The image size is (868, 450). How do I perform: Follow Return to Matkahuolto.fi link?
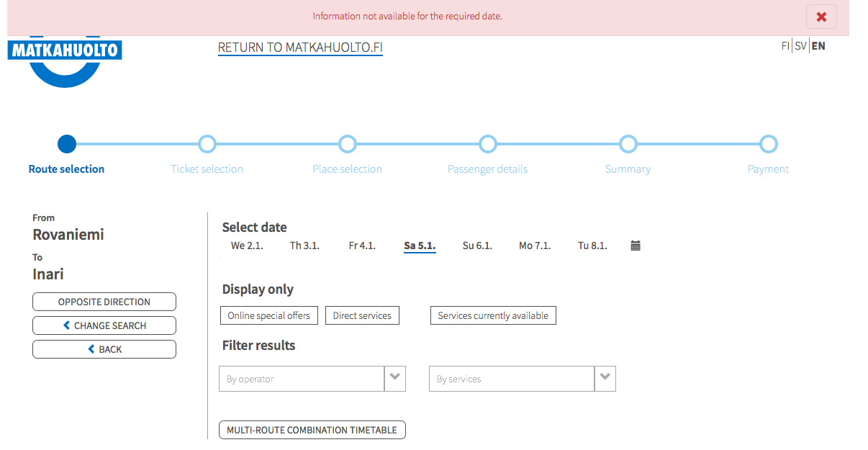click(300, 48)
